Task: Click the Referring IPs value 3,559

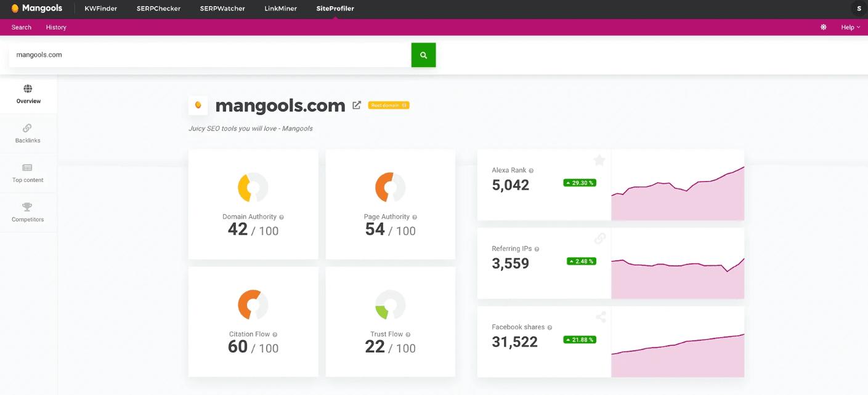Action: (511, 263)
